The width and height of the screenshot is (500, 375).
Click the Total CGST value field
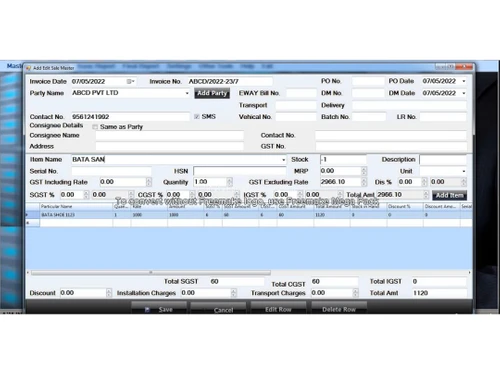[335, 282]
